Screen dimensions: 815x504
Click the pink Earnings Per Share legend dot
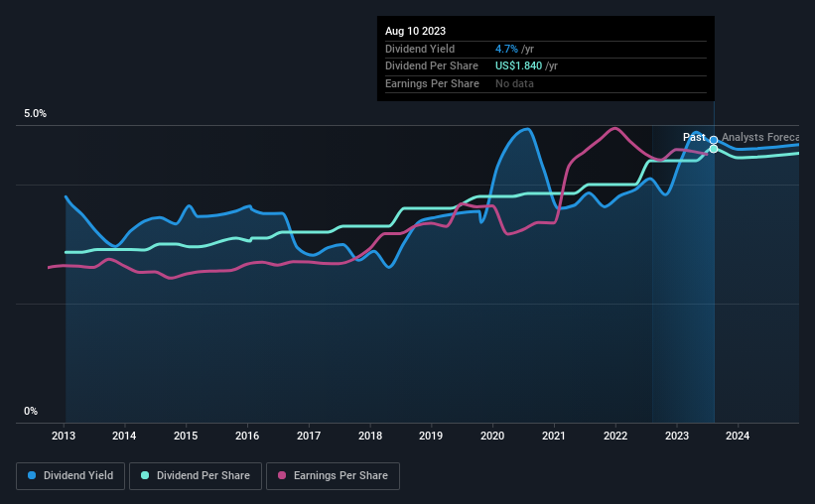282,475
